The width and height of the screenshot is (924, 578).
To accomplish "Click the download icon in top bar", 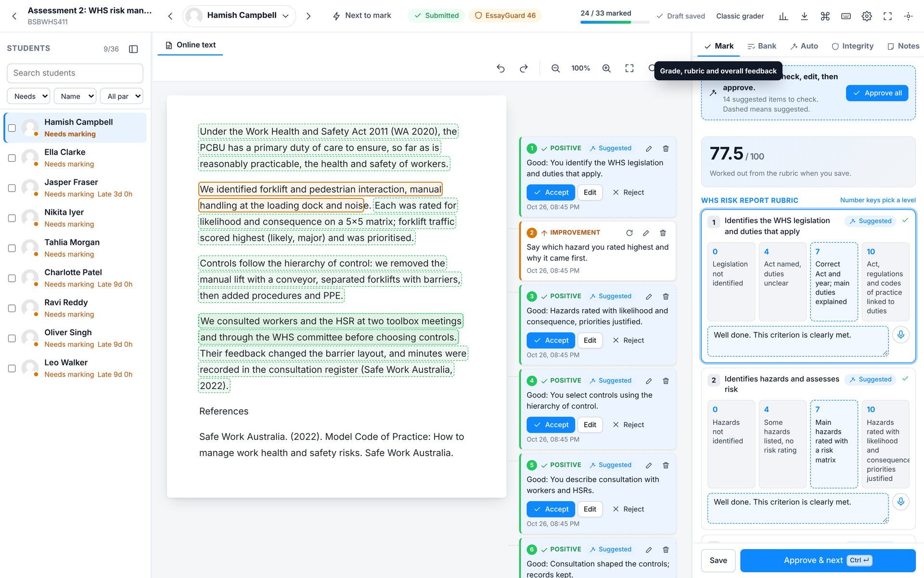I will coord(804,16).
